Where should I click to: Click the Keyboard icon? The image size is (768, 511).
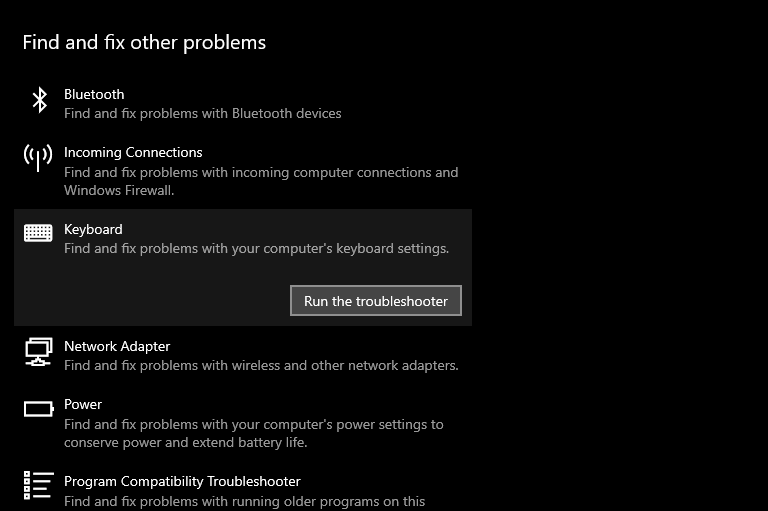click(38, 233)
